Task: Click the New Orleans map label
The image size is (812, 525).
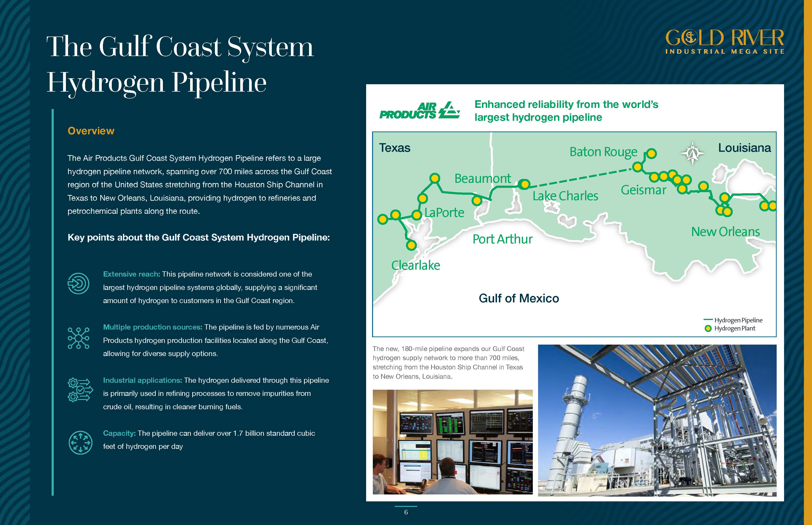Action: pos(725,232)
